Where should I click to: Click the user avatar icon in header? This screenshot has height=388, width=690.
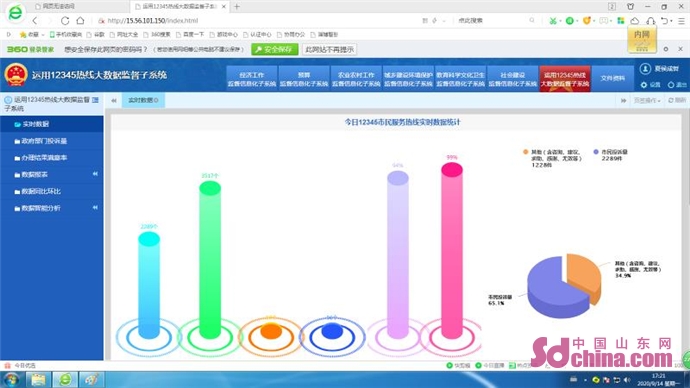click(x=645, y=69)
